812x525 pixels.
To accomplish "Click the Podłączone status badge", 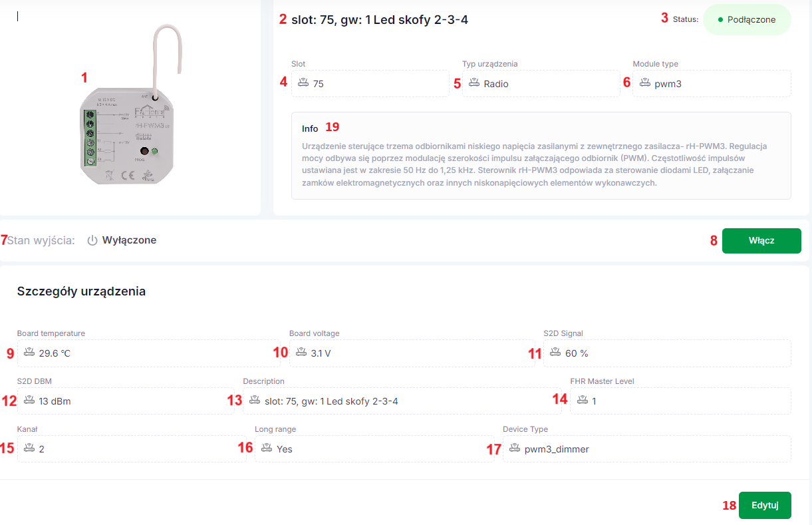I will coord(747,20).
